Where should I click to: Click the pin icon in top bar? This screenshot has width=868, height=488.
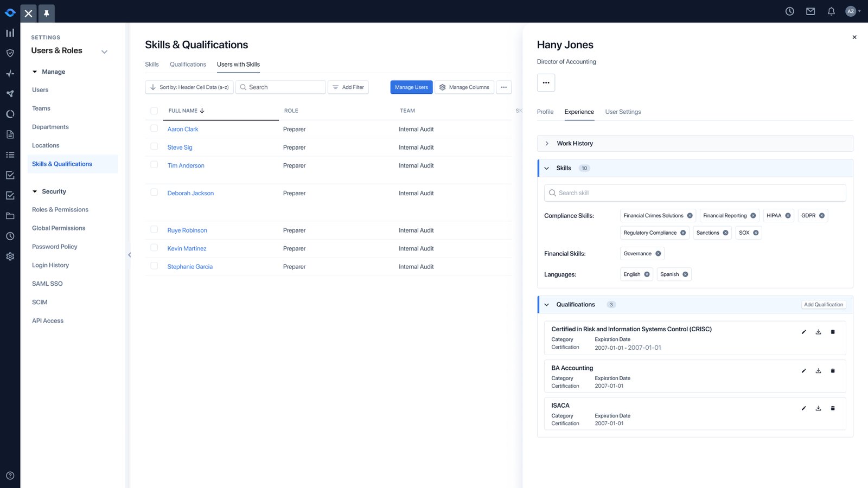[x=47, y=13]
